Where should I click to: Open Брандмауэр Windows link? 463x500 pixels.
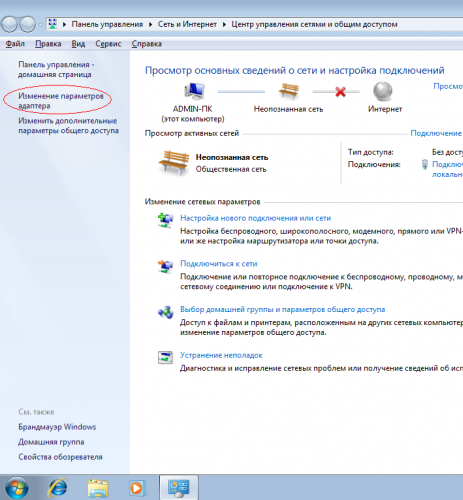(x=57, y=427)
